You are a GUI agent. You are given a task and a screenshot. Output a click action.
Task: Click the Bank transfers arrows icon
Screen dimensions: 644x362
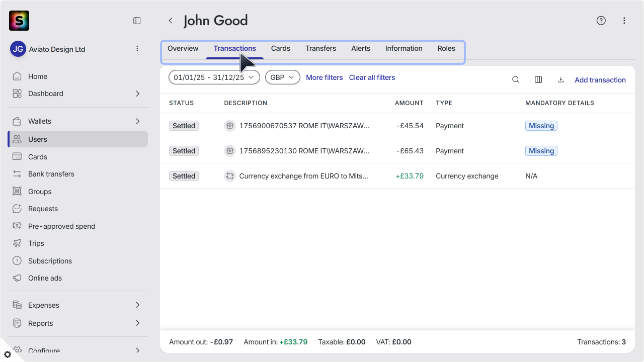[17, 174]
